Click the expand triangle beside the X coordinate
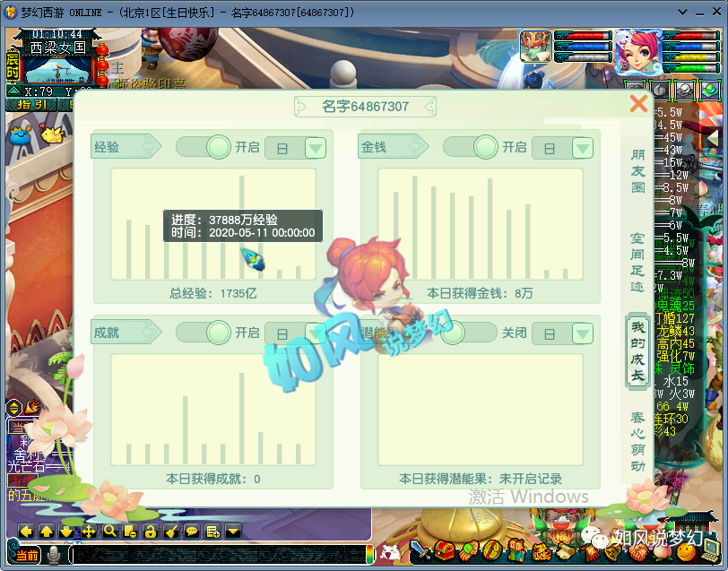Image resolution: width=728 pixels, height=571 pixels. (14, 91)
